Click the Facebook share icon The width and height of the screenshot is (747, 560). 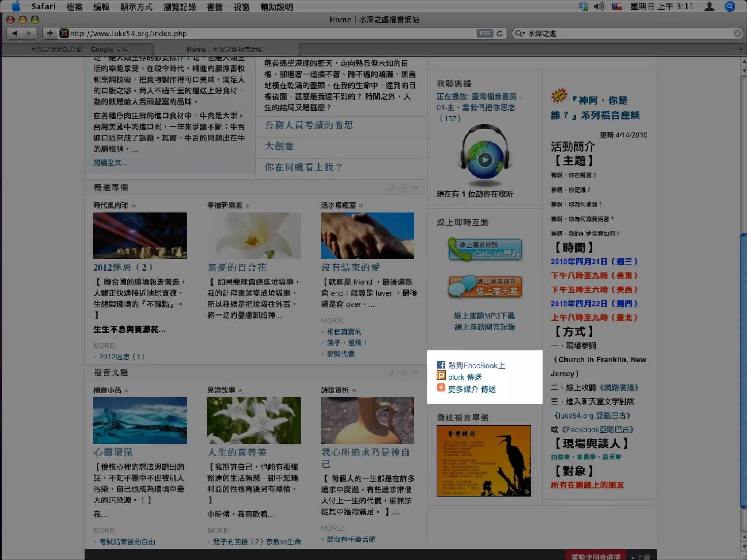click(x=441, y=365)
